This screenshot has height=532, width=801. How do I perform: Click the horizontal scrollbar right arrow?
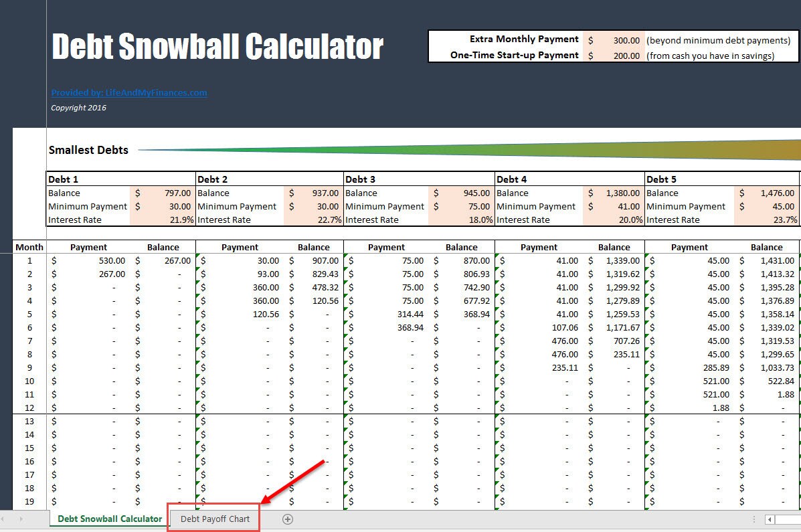point(798,519)
